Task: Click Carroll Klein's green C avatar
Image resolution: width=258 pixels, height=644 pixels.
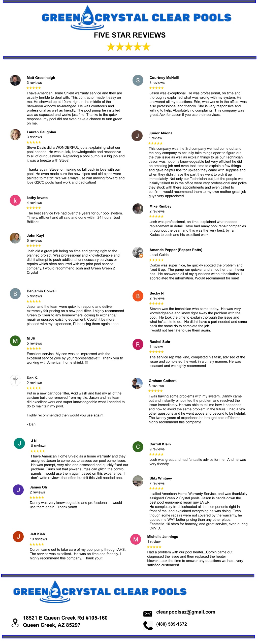Action: (138, 447)
